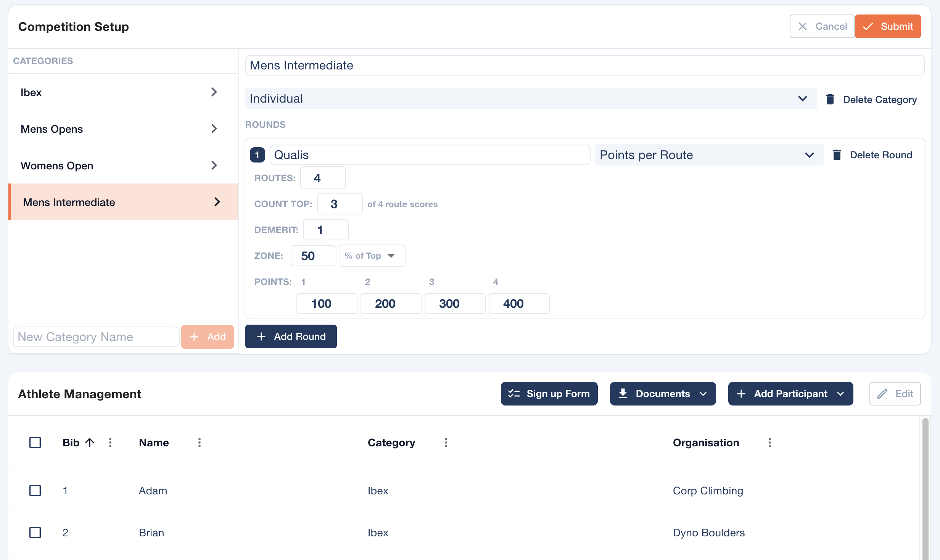Click the Bib column sort arrow

click(90, 443)
